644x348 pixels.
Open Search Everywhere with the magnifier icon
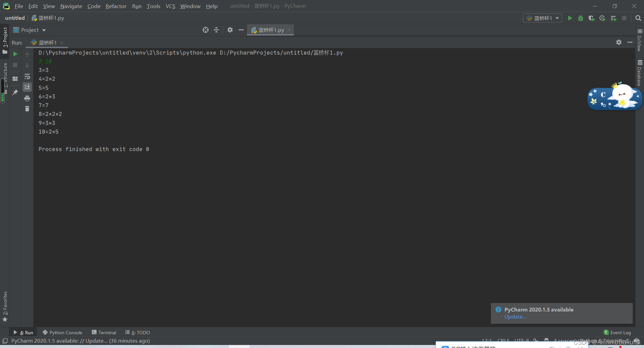click(x=638, y=18)
